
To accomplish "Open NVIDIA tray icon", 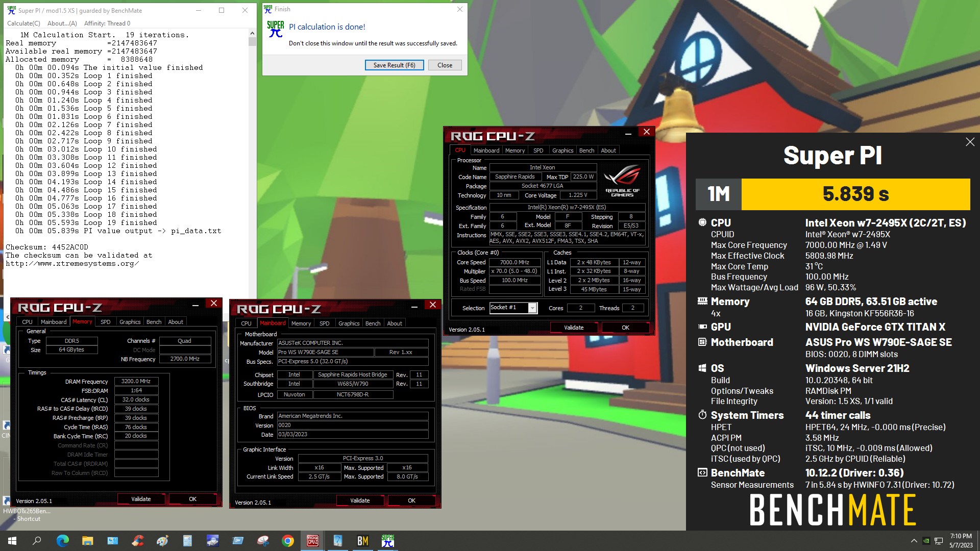I will click(926, 541).
